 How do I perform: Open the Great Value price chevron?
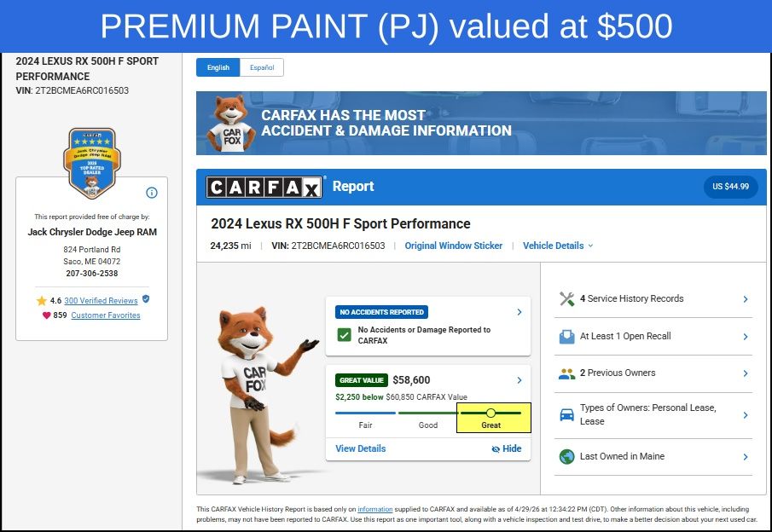520,380
